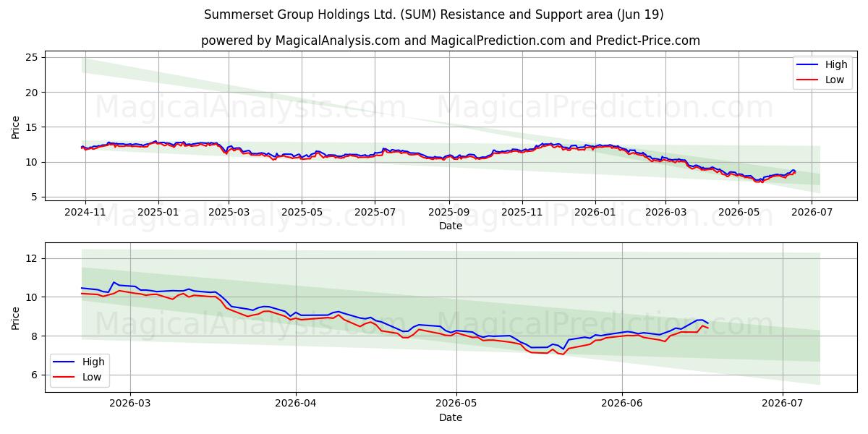Click price tick '25' on the top chart
This screenshot has width=868, height=434.
click(33, 57)
